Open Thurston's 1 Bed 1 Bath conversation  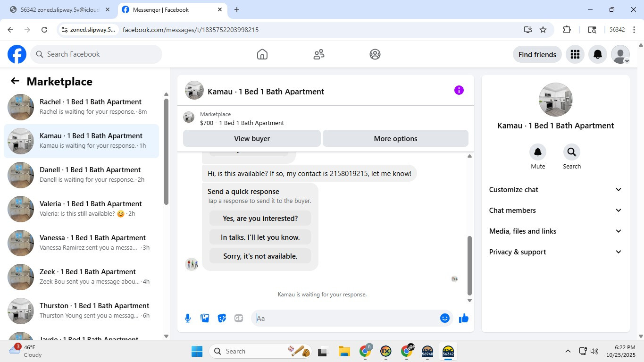pos(81,311)
